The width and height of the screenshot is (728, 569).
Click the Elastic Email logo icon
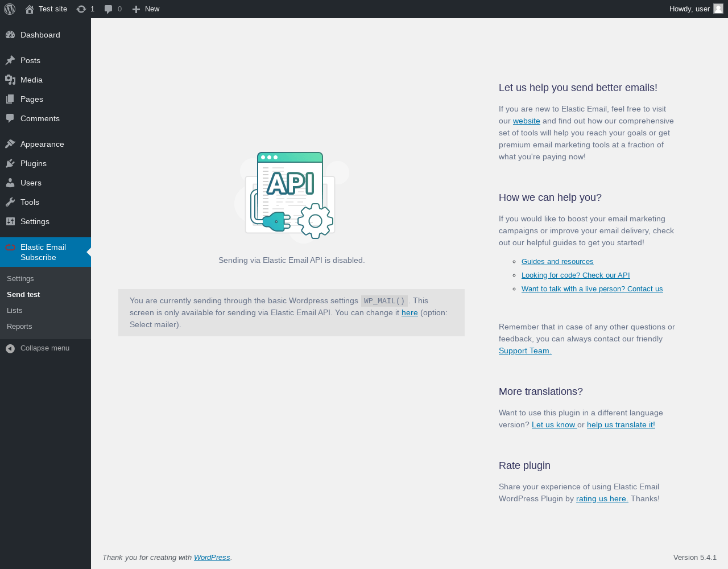click(x=10, y=247)
